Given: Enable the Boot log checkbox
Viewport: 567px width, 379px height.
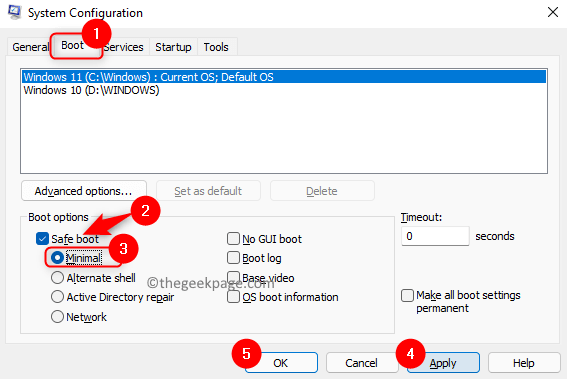Looking at the screenshot, I should [x=233, y=258].
